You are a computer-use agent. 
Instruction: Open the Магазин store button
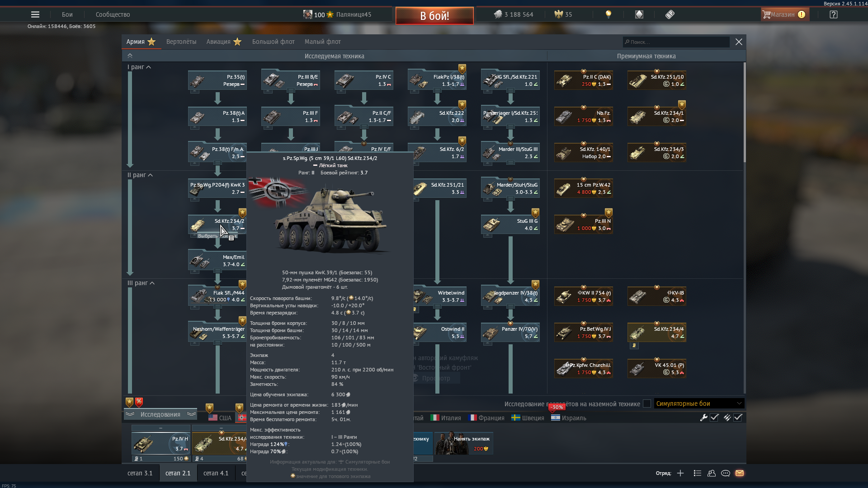coord(784,14)
